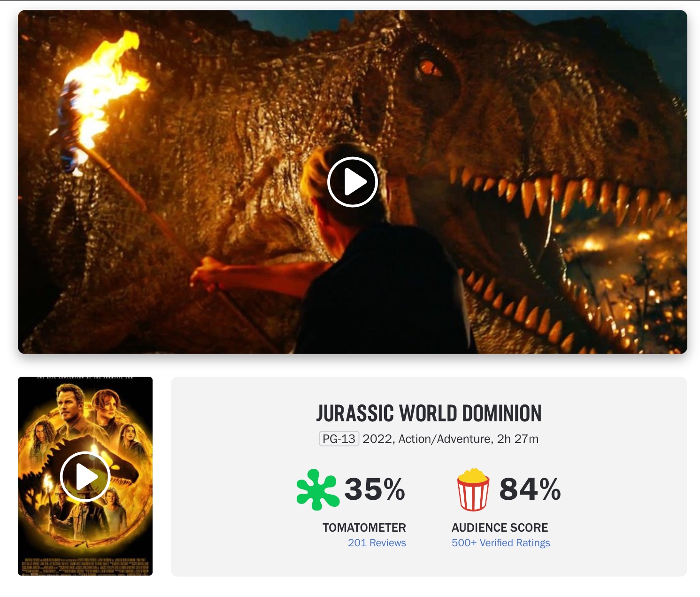The image size is (700, 597).
Task: Click the green splat Tomatometer icon
Action: 318,489
